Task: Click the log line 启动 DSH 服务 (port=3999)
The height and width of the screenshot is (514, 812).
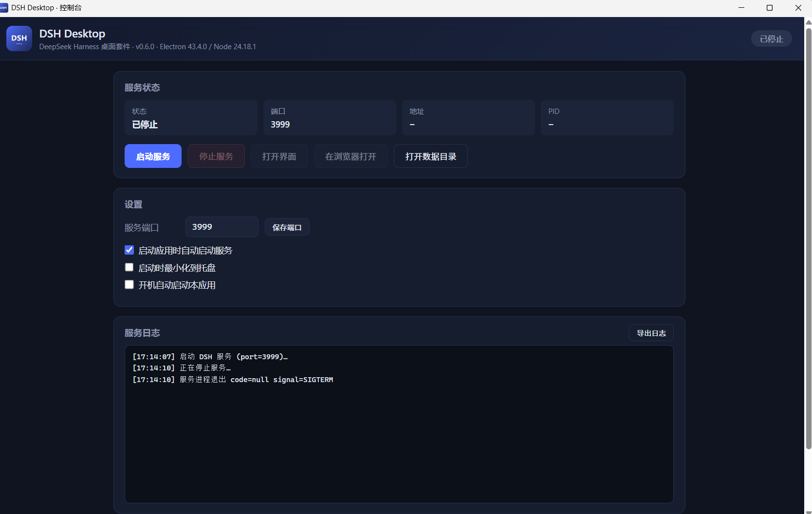Action: point(210,357)
